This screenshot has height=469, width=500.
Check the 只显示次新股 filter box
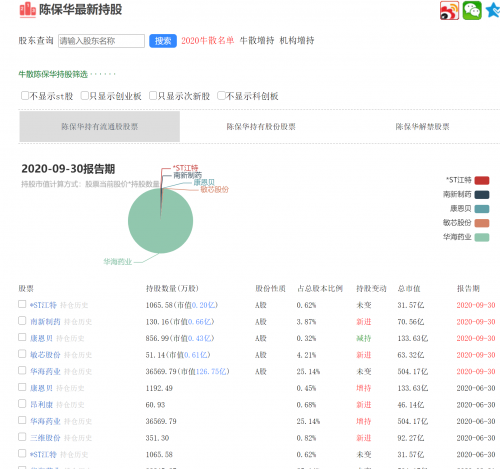tap(153, 96)
